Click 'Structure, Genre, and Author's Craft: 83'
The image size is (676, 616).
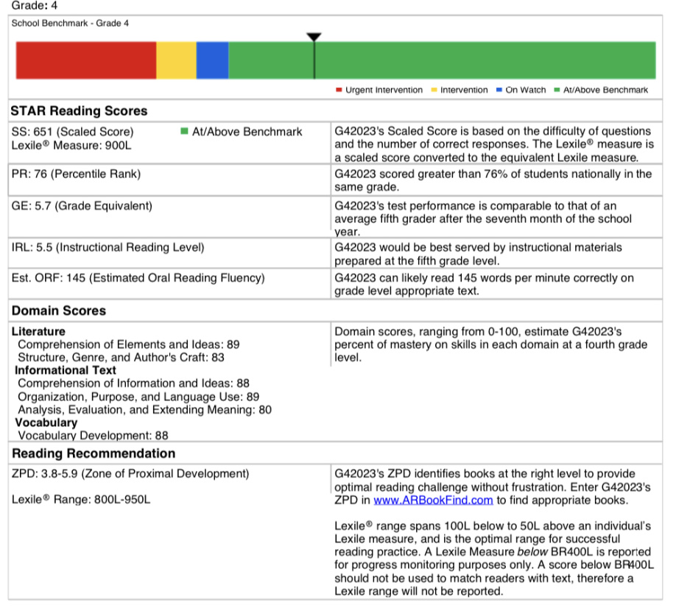(x=121, y=358)
